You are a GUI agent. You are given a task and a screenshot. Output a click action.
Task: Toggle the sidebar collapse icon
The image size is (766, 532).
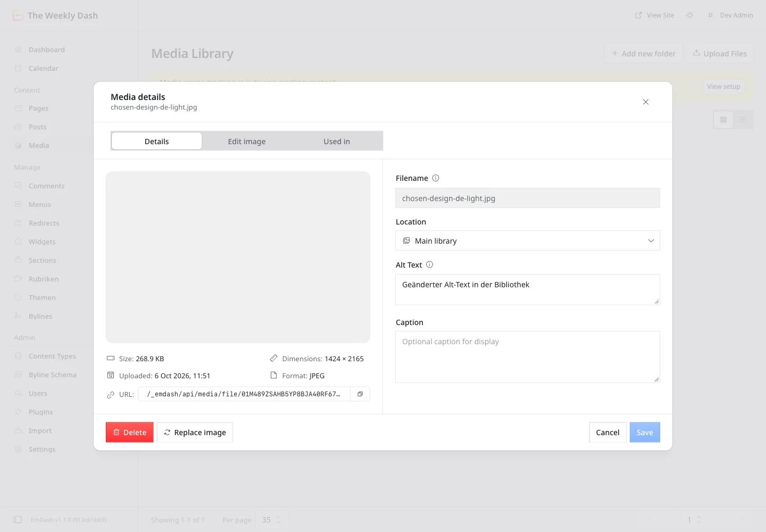pyautogui.click(x=18, y=520)
